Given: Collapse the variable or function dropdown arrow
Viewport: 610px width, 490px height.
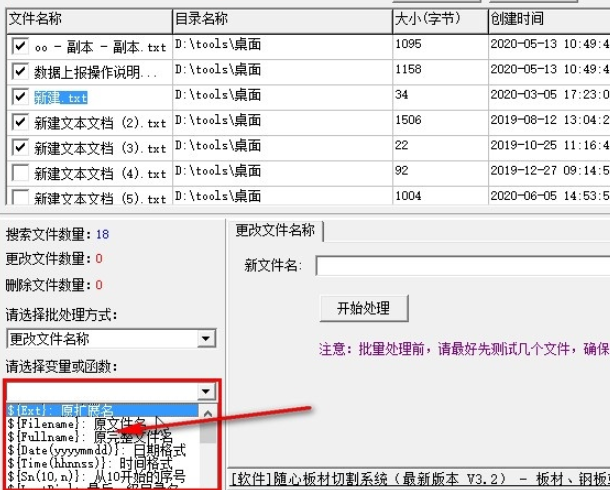Looking at the screenshot, I should [206, 392].
